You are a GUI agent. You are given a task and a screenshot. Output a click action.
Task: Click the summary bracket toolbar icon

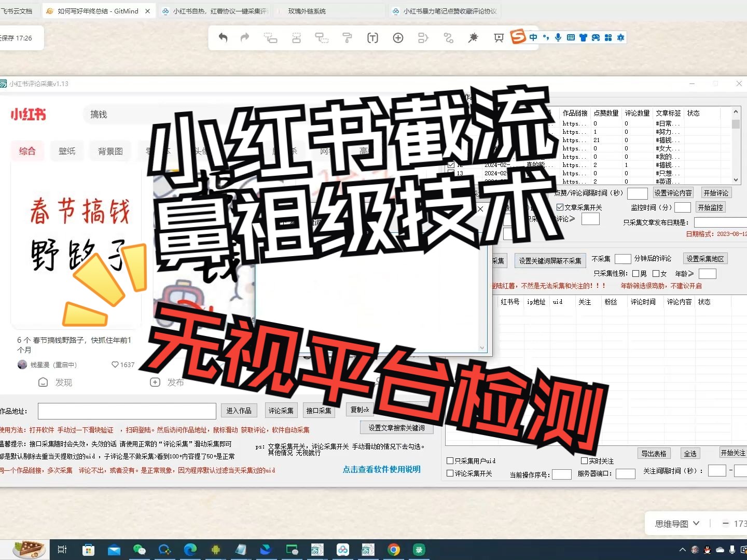point(423,37)
